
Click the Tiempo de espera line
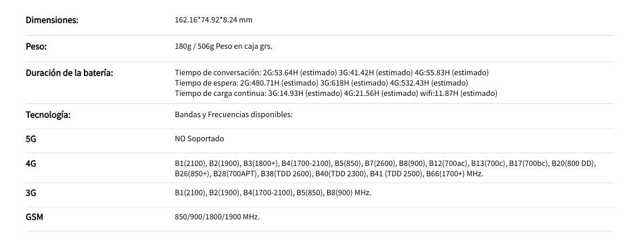(x=321, y=83)
